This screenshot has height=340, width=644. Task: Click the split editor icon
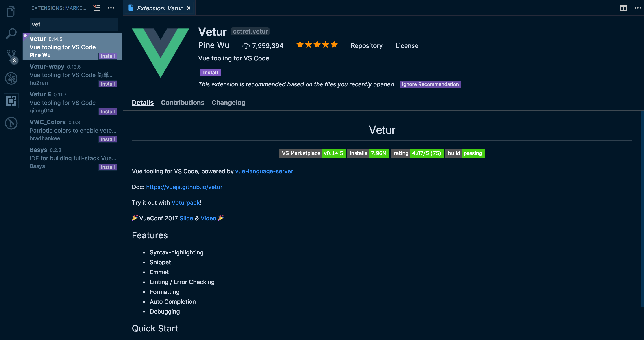[x=623, y=8]
